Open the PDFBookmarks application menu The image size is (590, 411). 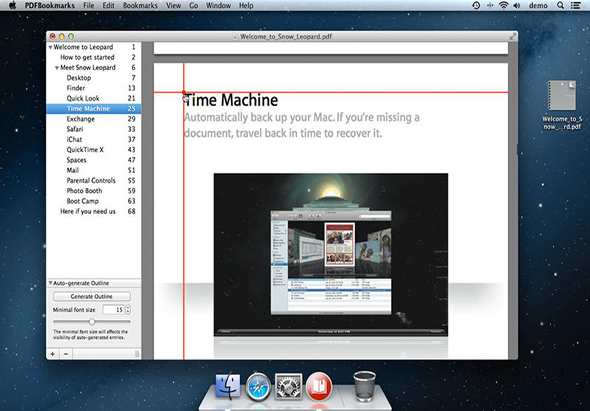(x=50, y=5)
